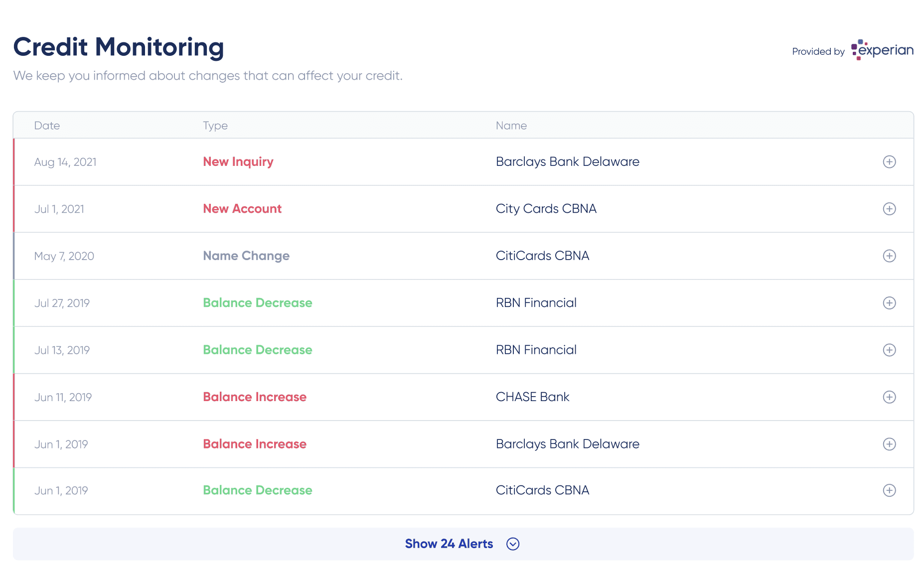Select Barclays Bank Delaware in first row
The image size is (924, 572).
pyautogui.click(x=568, y=162)
